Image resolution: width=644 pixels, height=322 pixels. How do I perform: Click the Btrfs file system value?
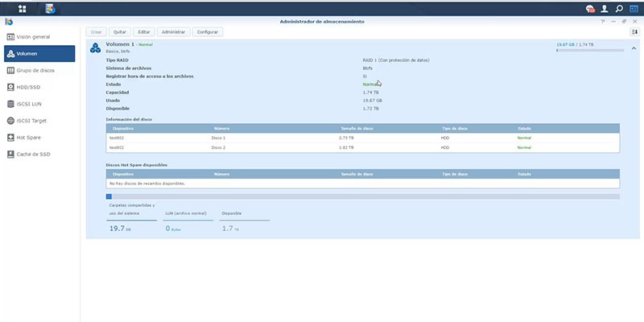(368, 68)
